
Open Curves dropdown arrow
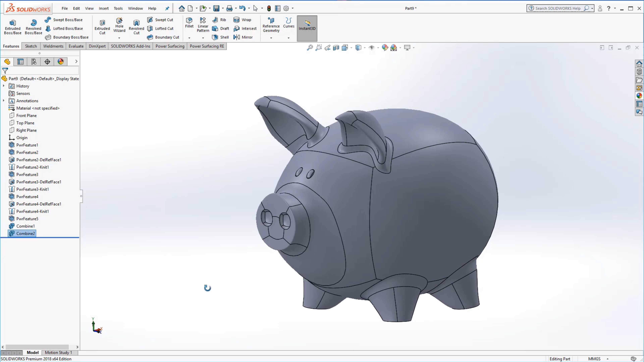[x=288, y=38]
